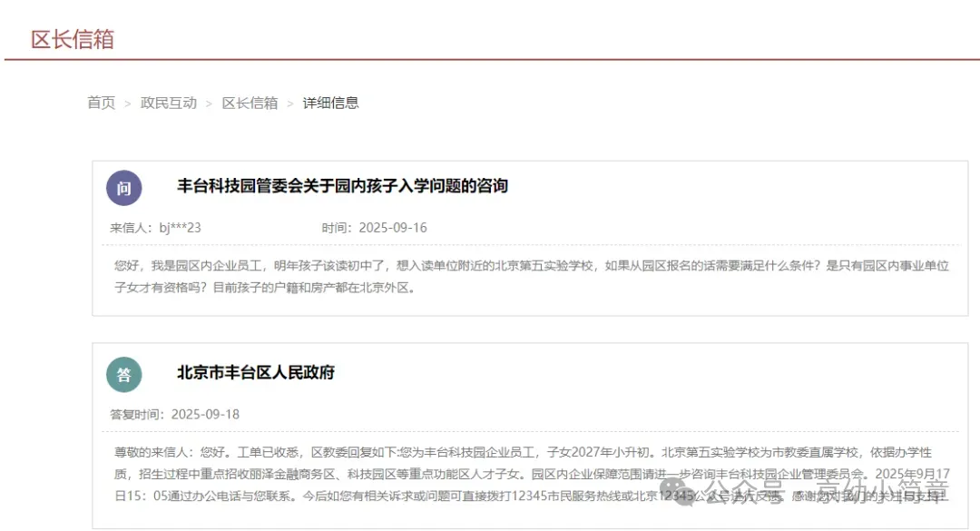
Task: Click the responder name 北京市丰台区人民政府
Action: pos(256,373)
